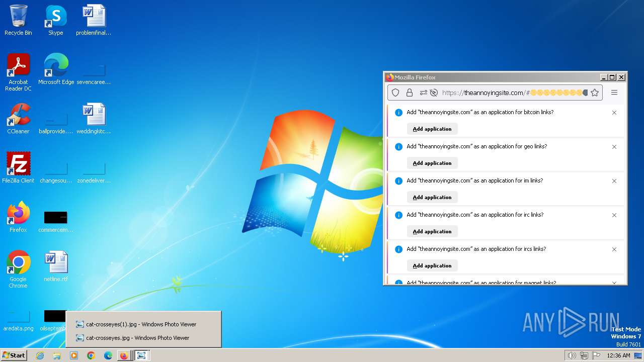This screenshot has width=644, height=362.
Task: Click the info icon on bitcoin links notification
Action: (398, 113)
